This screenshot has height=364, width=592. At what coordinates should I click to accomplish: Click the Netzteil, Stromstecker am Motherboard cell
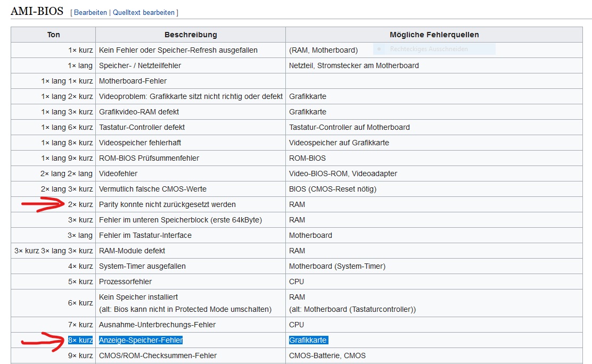(353, 65)
